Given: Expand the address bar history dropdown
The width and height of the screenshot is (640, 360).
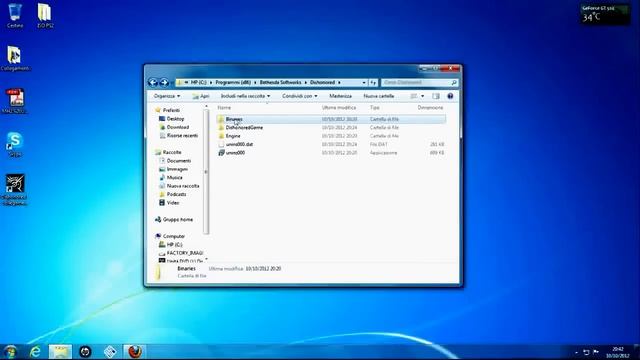Looking at the screenshot, I should (x=364, y=82).
